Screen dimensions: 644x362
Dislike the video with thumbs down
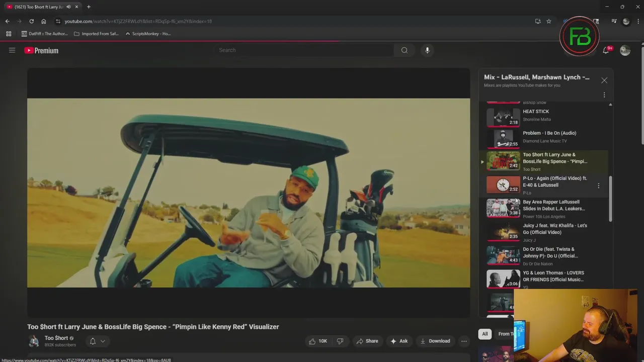(x=340, y=341)
